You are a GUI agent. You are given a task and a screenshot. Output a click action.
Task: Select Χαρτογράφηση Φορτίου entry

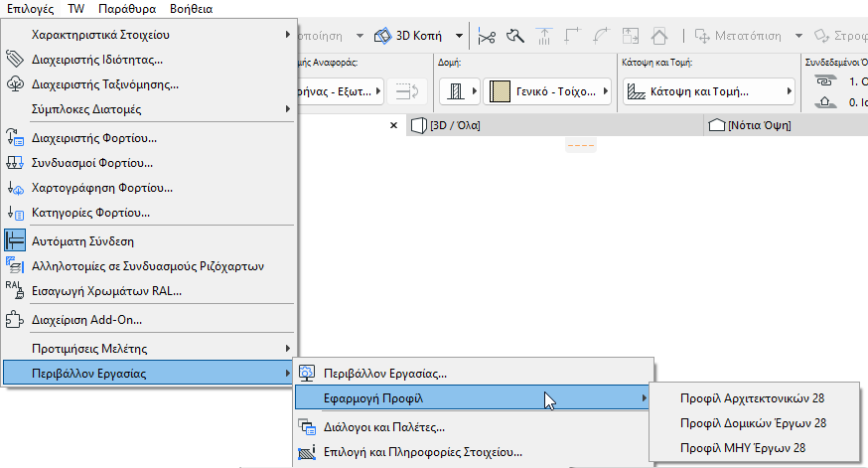(x=149, y=188)
